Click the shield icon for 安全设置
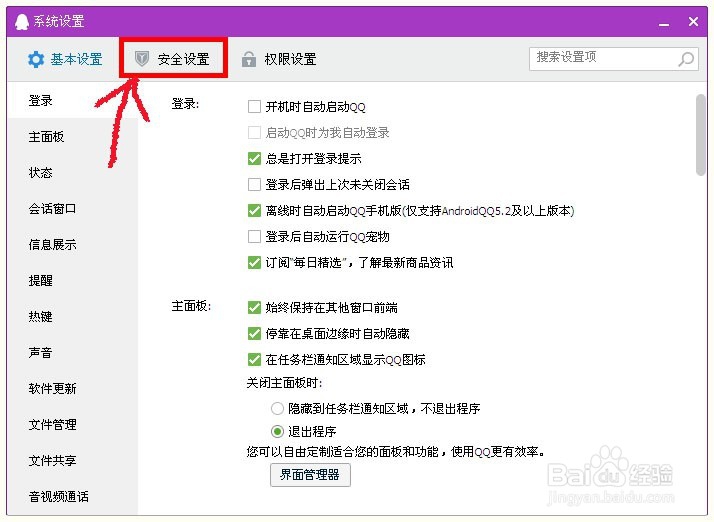This screenshot has width=714, height=522. (142, 59)
